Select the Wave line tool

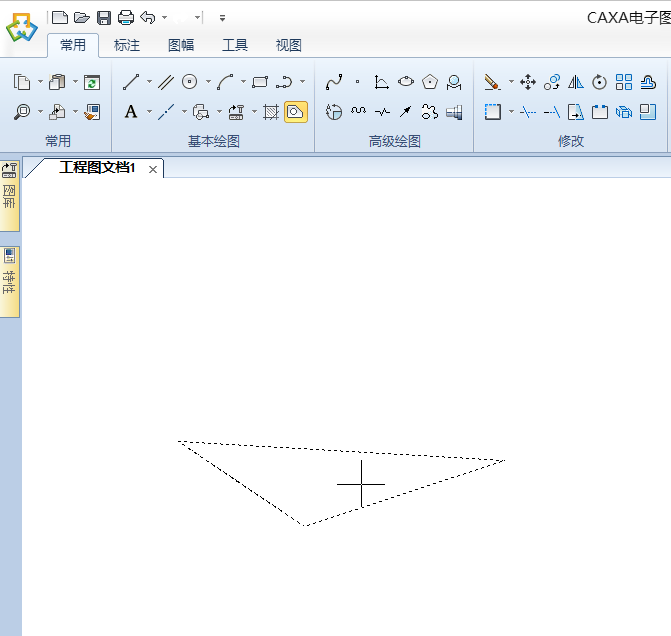[358, 112]
